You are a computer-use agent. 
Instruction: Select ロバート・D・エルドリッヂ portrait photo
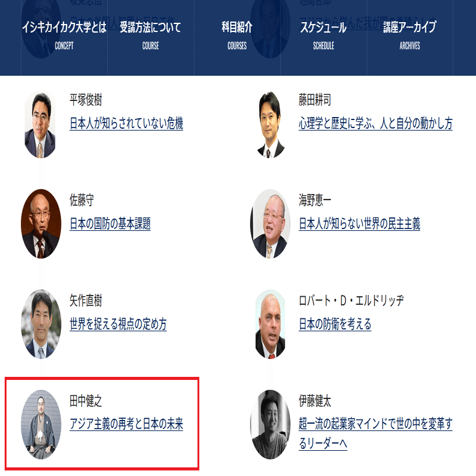[270, 324]
